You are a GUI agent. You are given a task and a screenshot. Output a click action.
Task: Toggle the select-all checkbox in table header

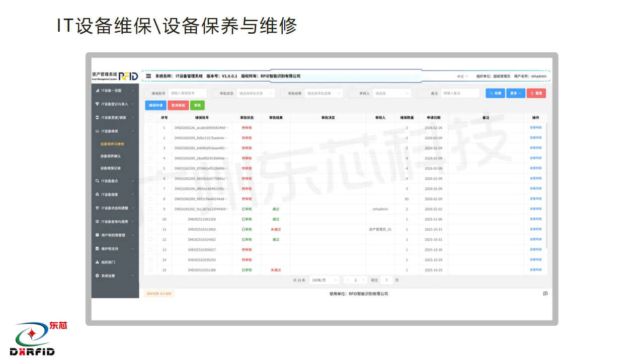(150, 118)
